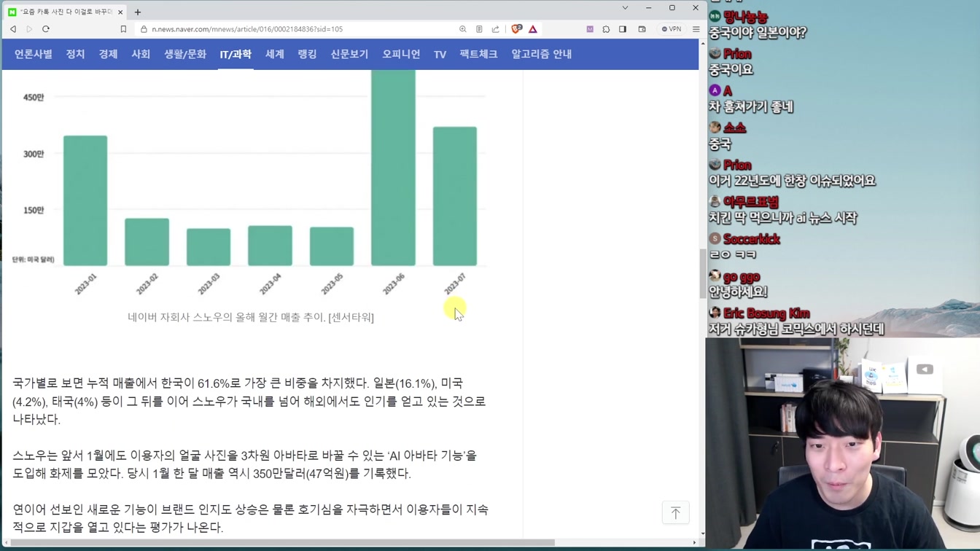Click the scrollbar up arrow

[x=703, y=43]
